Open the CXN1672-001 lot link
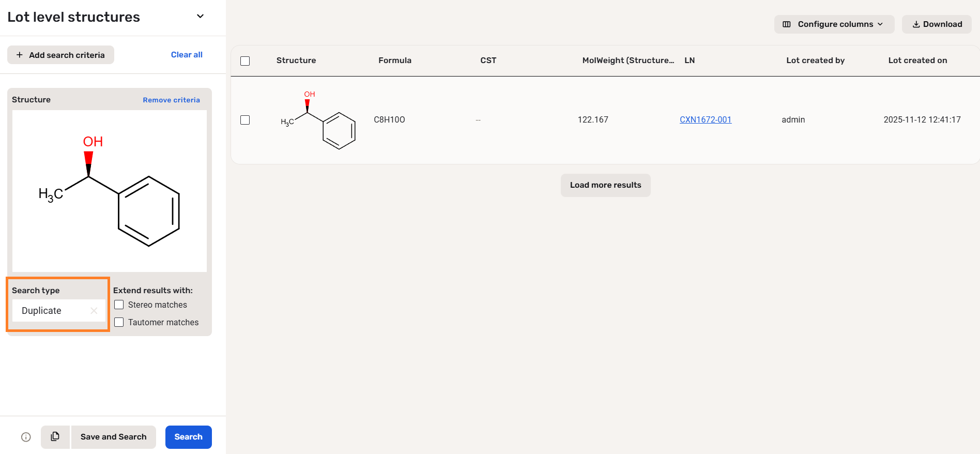Viewport: 980px width, 454px height. tap(705, 120)
